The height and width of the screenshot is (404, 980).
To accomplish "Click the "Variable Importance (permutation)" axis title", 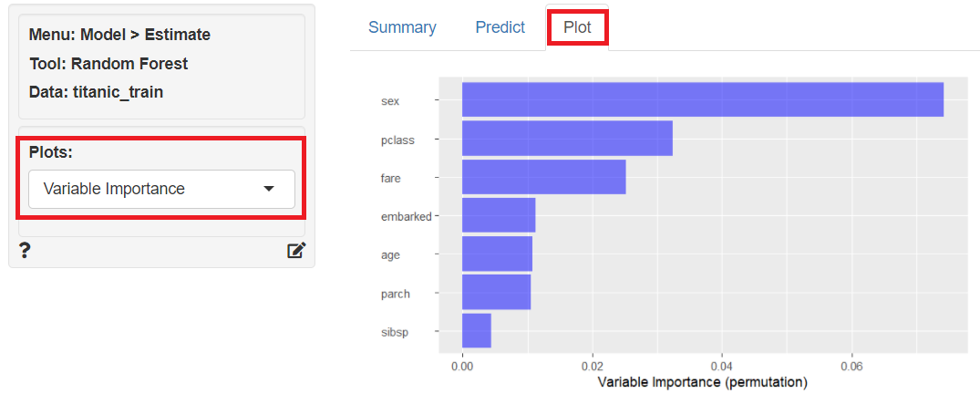I will pyautogui.click(x=702, y=380).
